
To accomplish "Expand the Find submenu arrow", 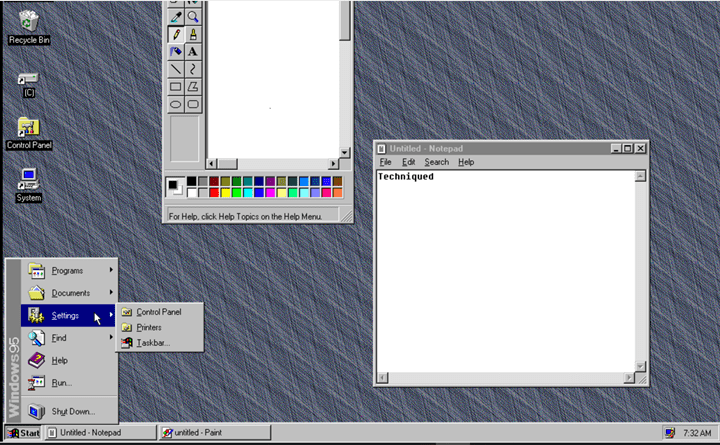I will (x=111, y=337).
